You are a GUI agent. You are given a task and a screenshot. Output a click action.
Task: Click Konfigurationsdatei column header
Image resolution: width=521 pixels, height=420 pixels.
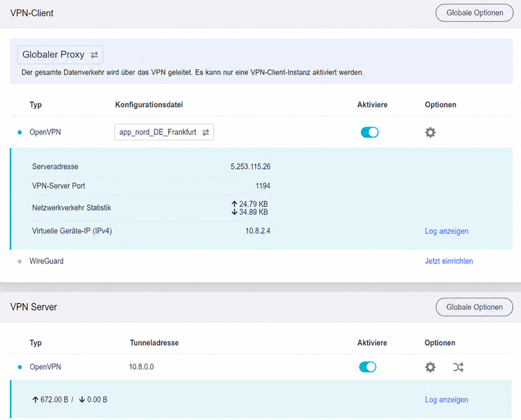(149, 105)
